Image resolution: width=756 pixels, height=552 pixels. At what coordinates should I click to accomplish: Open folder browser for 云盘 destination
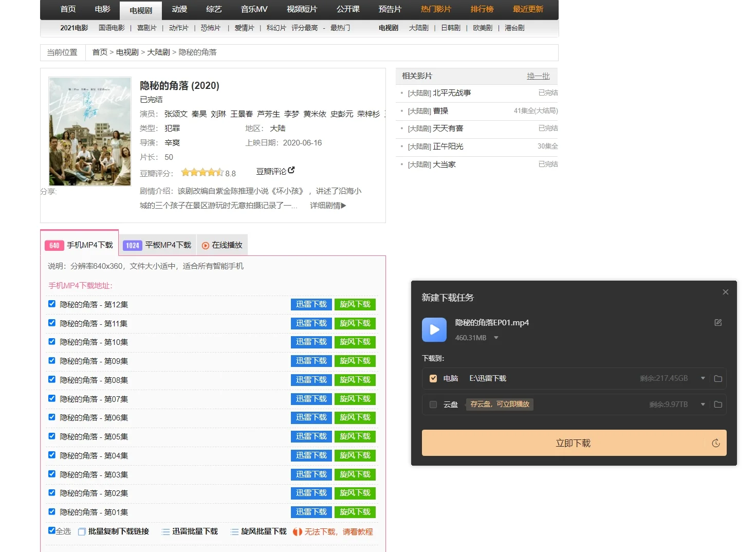(x=718, y=404)
